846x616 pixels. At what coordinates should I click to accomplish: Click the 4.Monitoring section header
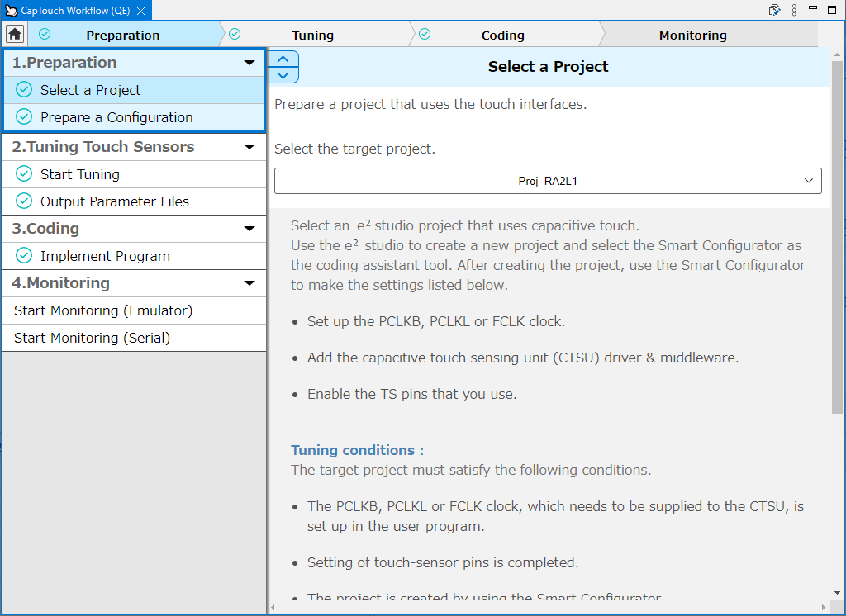coord(134,283)
